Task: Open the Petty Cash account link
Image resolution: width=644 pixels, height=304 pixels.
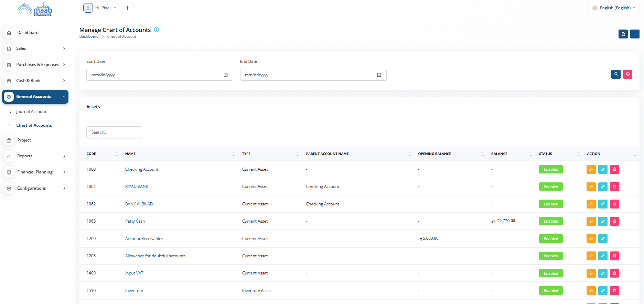Action: pos(135,221)
